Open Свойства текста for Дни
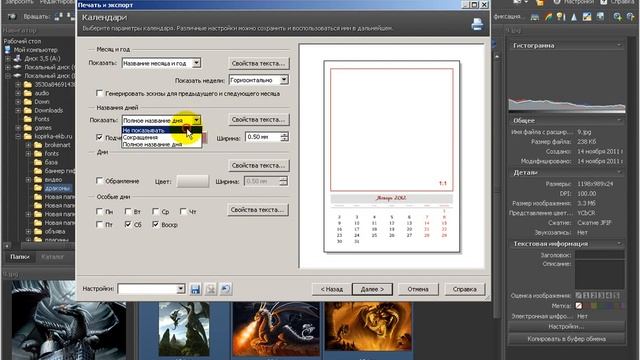Image resolution: width=640 pixels, height=360 pixels. click(x=258, y=165)
